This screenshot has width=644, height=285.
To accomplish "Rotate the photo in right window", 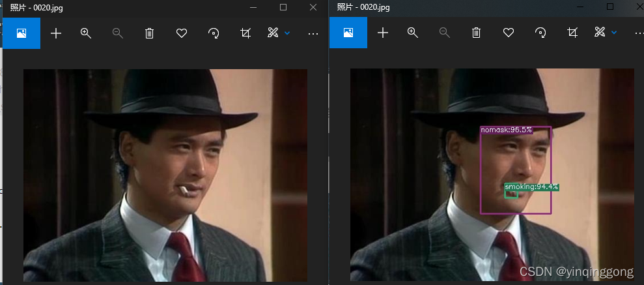I will pyautogui.click(x=540, y=33).
